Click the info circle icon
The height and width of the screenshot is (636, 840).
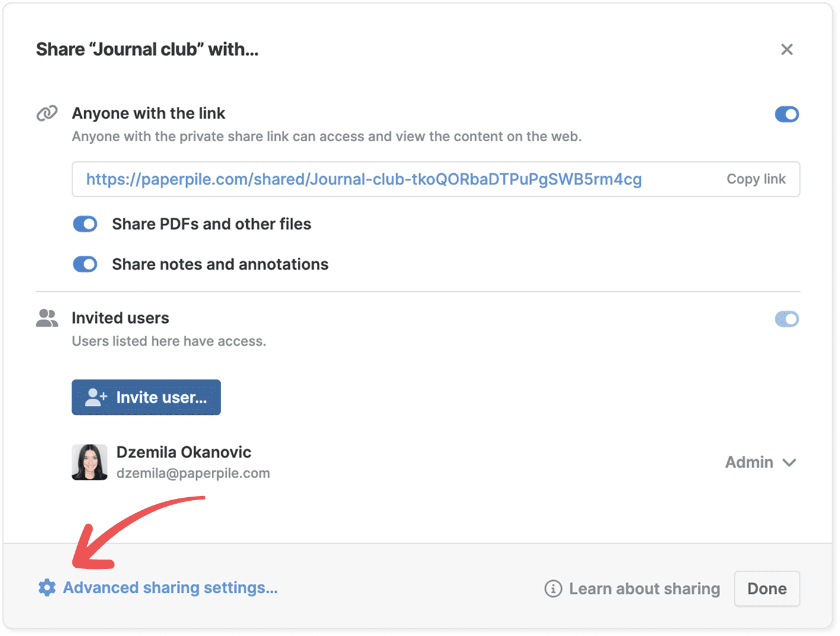tap(553, 589)
